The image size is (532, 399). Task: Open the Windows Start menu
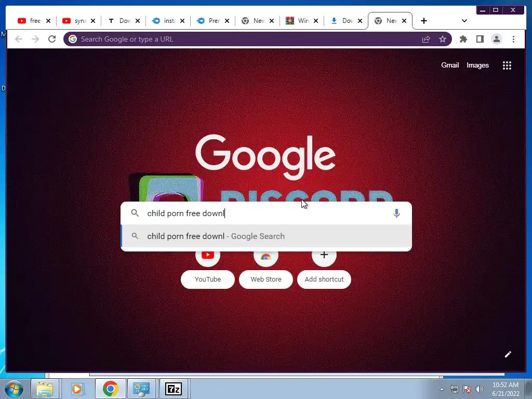pos(13,389)
